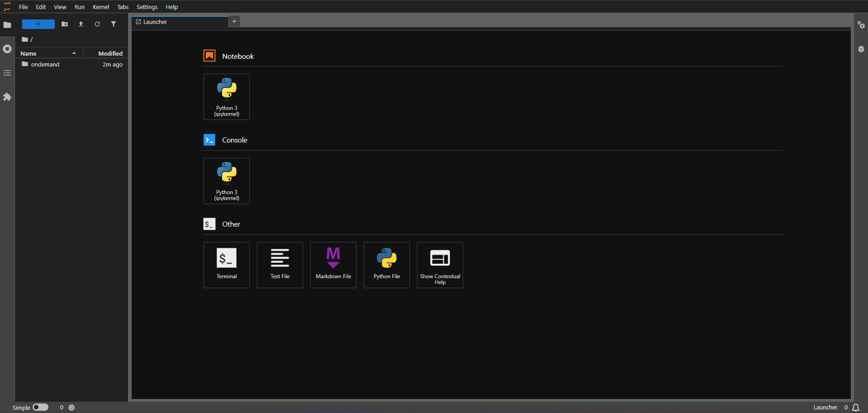Sort files by the Modified column
The height and width of the screenshot is (413, 868).
110,53
